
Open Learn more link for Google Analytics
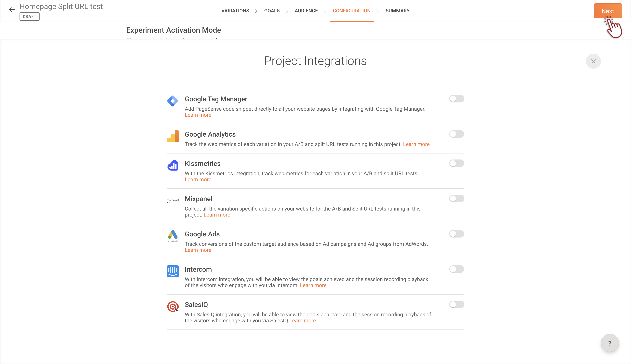416,144
